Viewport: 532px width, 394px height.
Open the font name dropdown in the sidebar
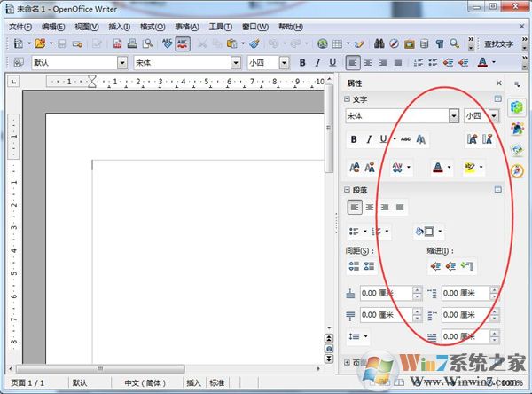tap(454, 116)
